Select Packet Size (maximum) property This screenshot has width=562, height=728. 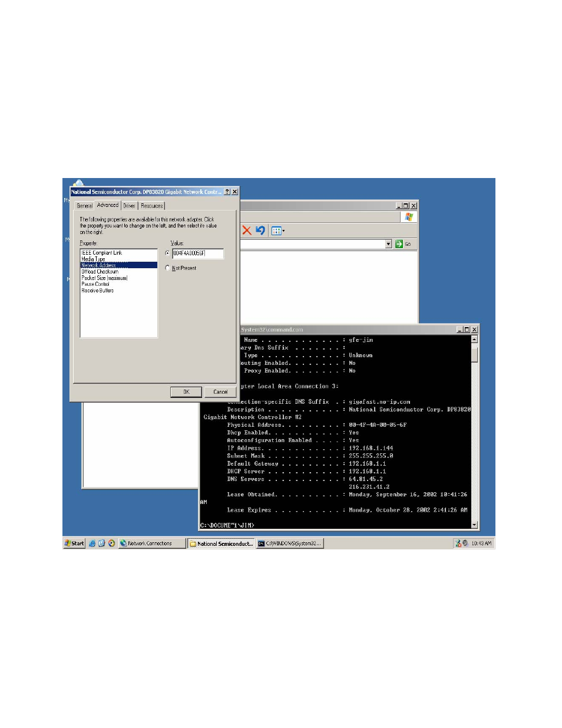click(119, 278)
